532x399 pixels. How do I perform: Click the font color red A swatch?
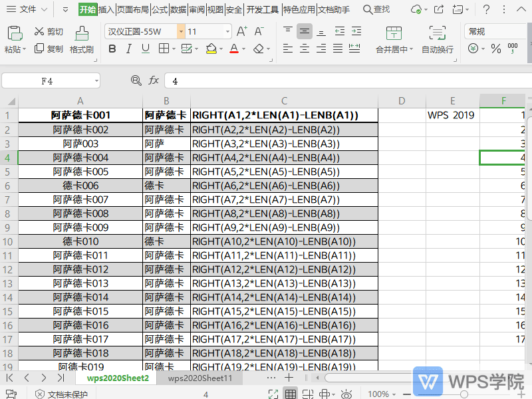point(233,49)
